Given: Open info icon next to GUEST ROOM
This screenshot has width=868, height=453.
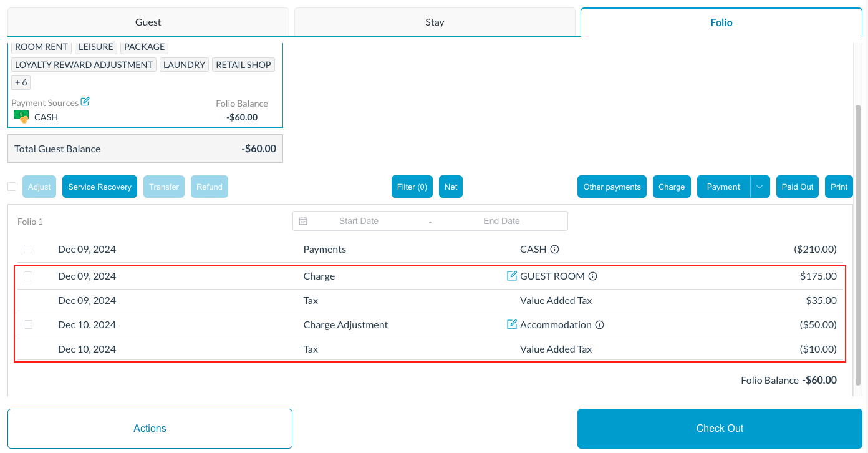Looking at the screenshot, I should tap(593, 276).
